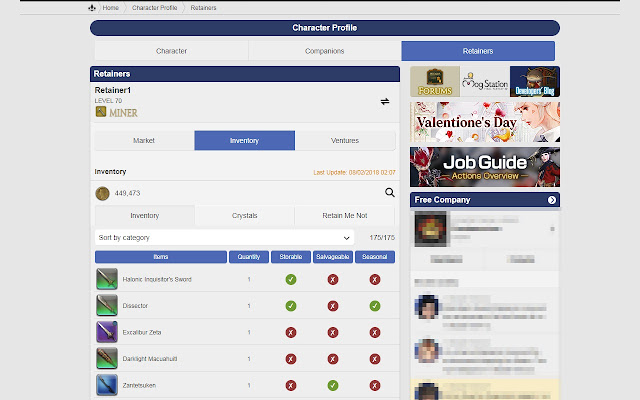Click Dissector seasonal green check
This screenshot has height=400, width=640.
375,306
